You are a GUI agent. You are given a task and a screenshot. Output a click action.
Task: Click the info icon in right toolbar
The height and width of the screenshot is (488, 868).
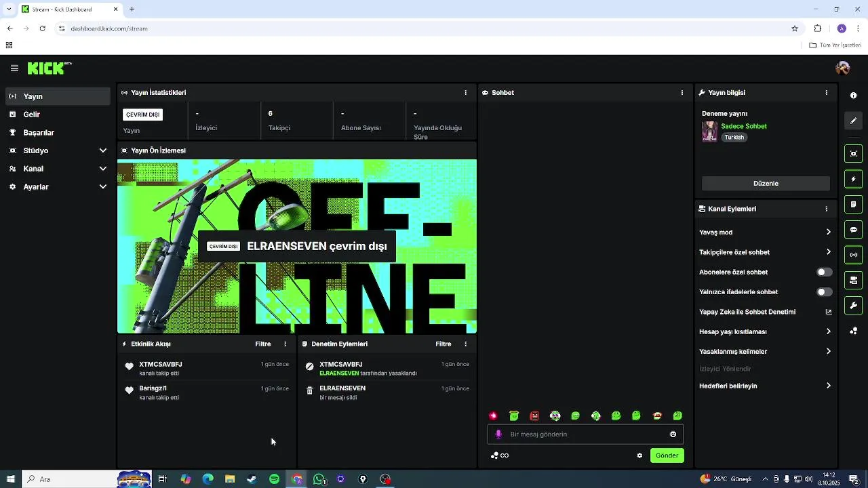point(854,96)
